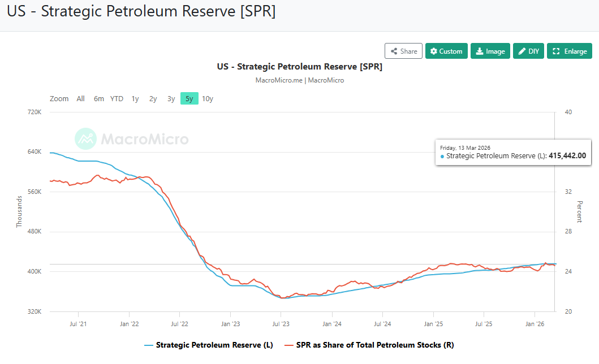Click the Percent axis title

[580, 212]
